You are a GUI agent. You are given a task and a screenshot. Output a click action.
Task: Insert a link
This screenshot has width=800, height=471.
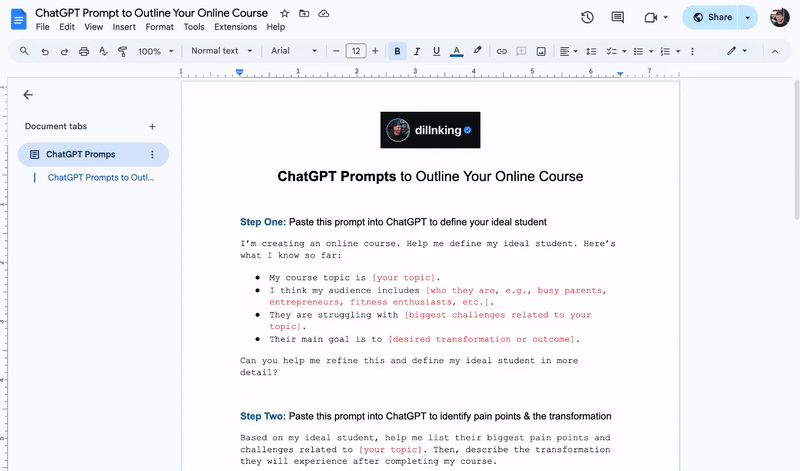coord(502,51)
